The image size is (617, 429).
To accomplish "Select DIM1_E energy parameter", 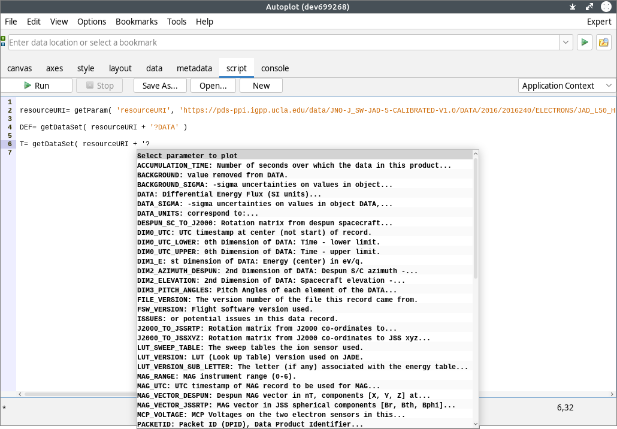I will tap(305, 261).
